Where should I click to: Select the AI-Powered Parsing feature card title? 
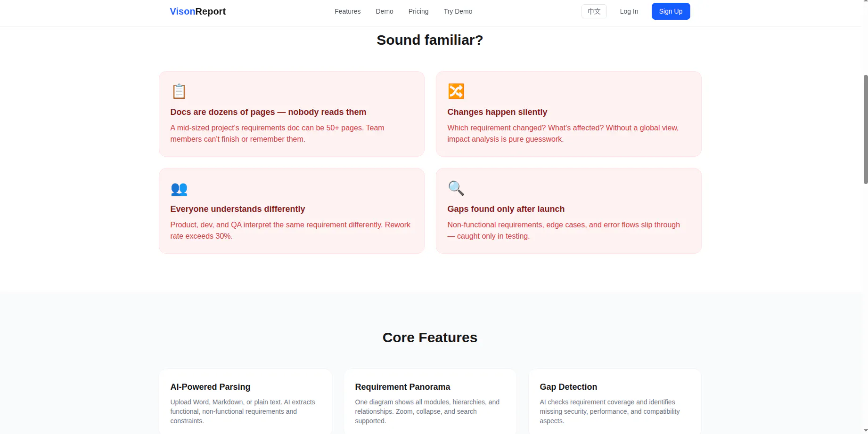[x=210, y=387]
